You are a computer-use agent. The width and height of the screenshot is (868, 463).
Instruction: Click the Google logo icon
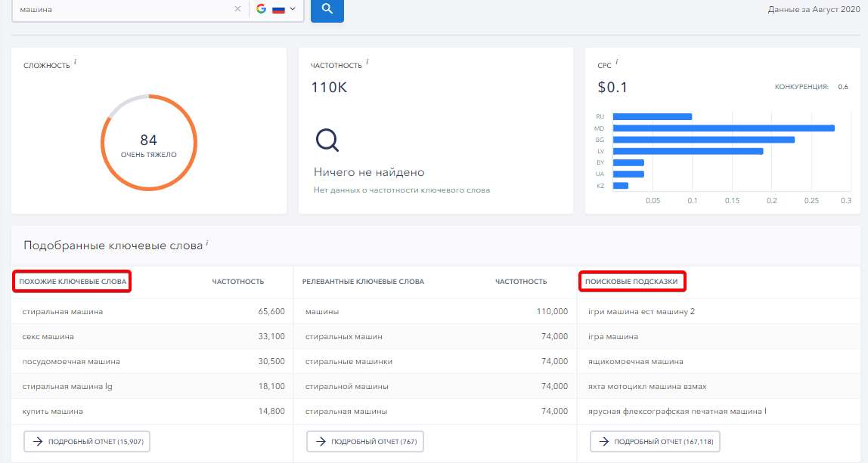tap(262, 9)
